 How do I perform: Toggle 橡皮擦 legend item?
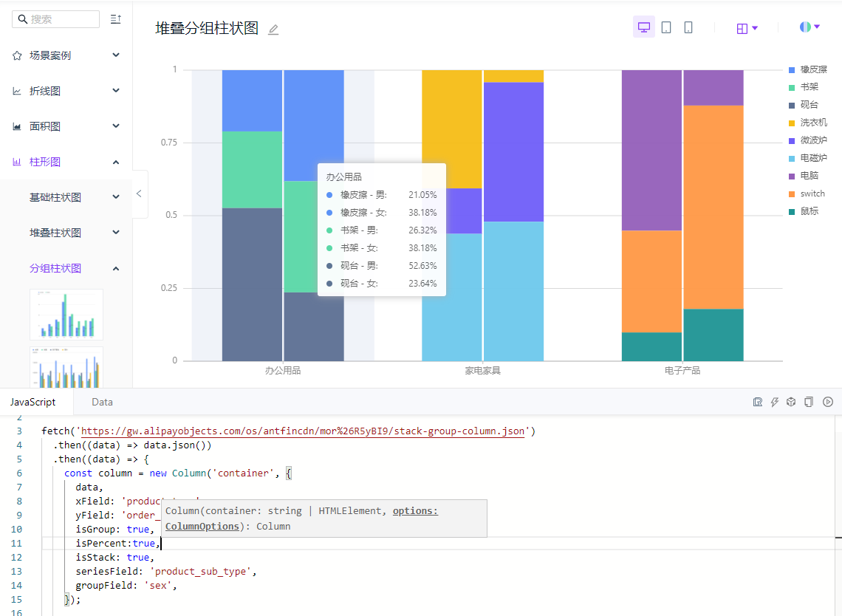click(807, 70)
